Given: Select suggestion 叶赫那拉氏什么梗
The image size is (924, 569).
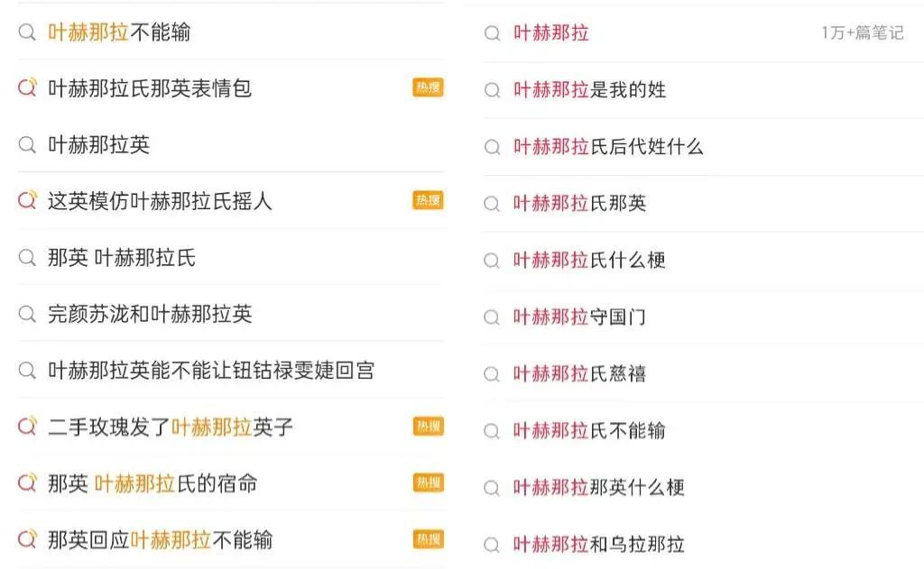Looking at the screenshot, I should [589, 261].
